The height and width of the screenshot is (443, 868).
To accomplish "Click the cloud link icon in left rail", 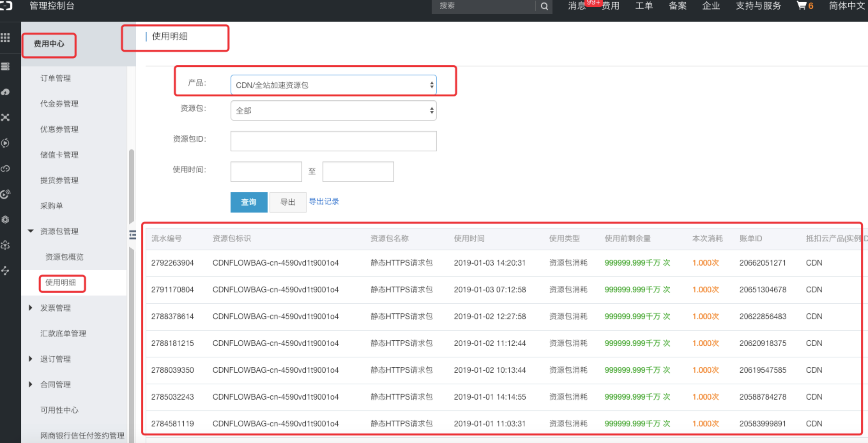I will 5,169.
